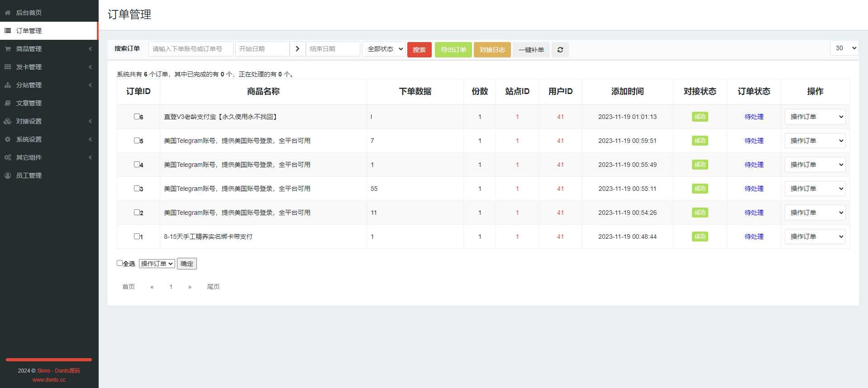Click the sitemap icon beside 分站管理

pos(8,85)
